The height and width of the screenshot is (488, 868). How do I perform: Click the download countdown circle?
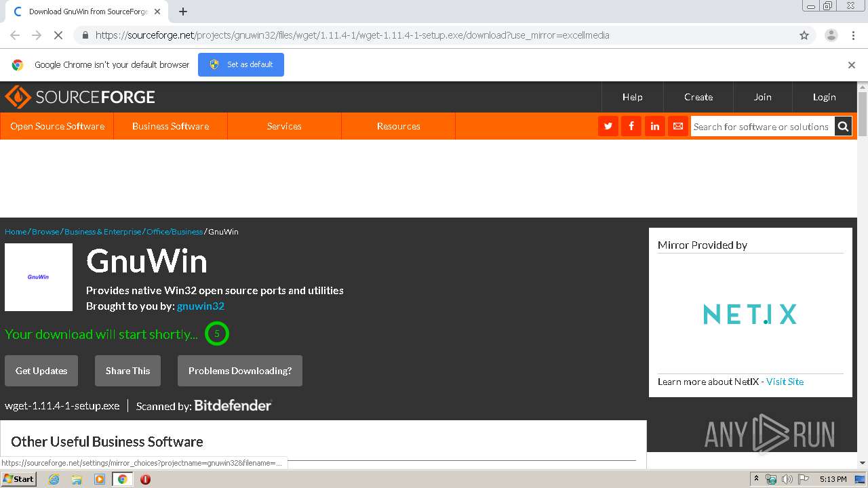coord(217,333)
